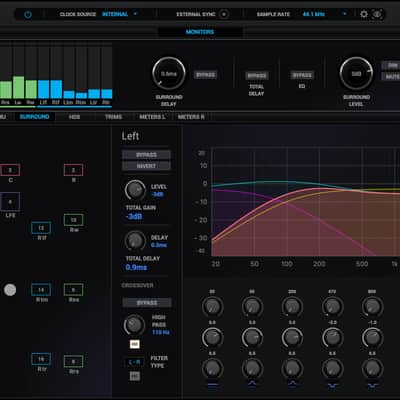Click the Left channel LEVEL knob
Viewport: 400px width, 400px height.
click(135, 190)
